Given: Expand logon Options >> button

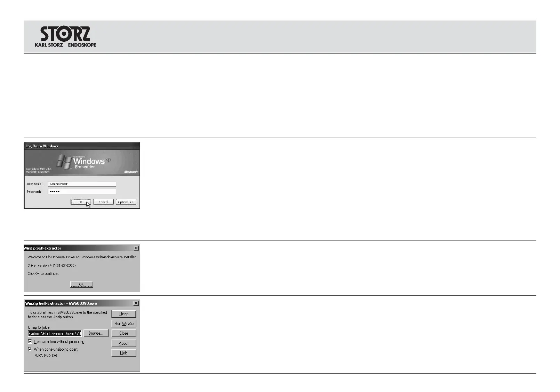Looking at the screenshot, I should click(x=126, y=202).
